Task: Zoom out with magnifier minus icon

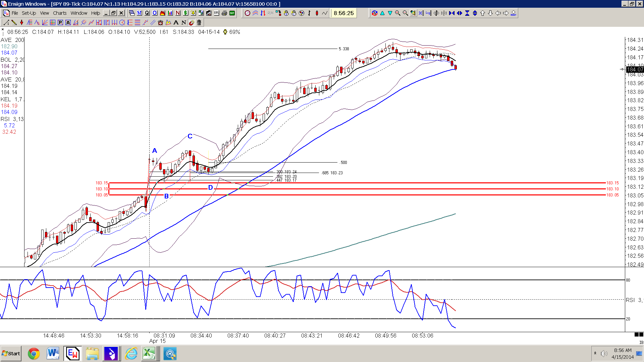Action: [x=405, y=13]
